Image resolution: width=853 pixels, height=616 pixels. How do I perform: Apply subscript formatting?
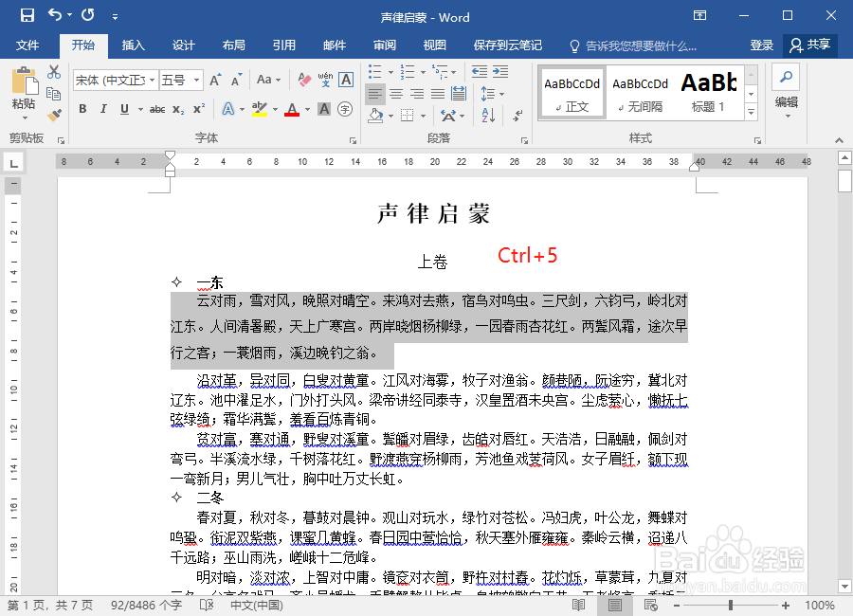tap(178, 109)
